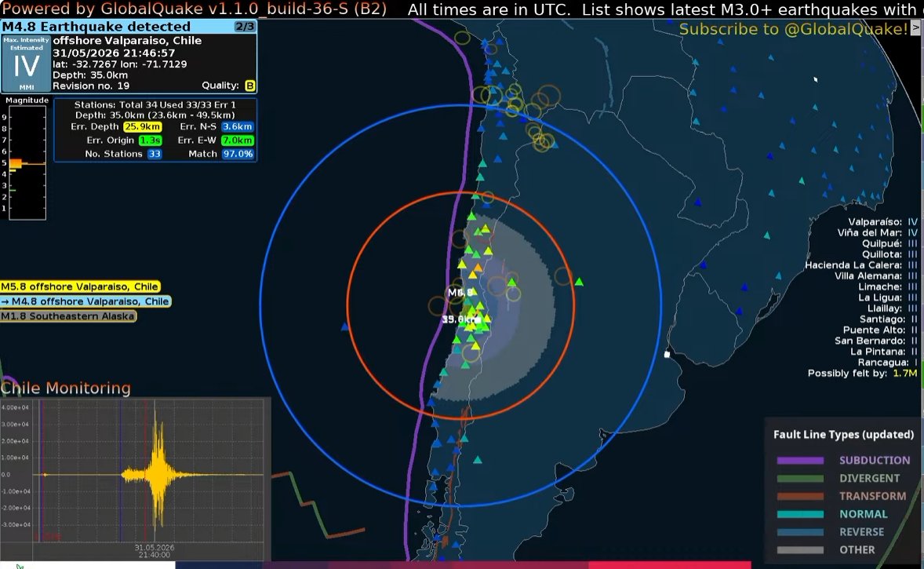The image size is (924, 569).
Task: Click the Divergent green legend swatch
Action: click(799, 478)
